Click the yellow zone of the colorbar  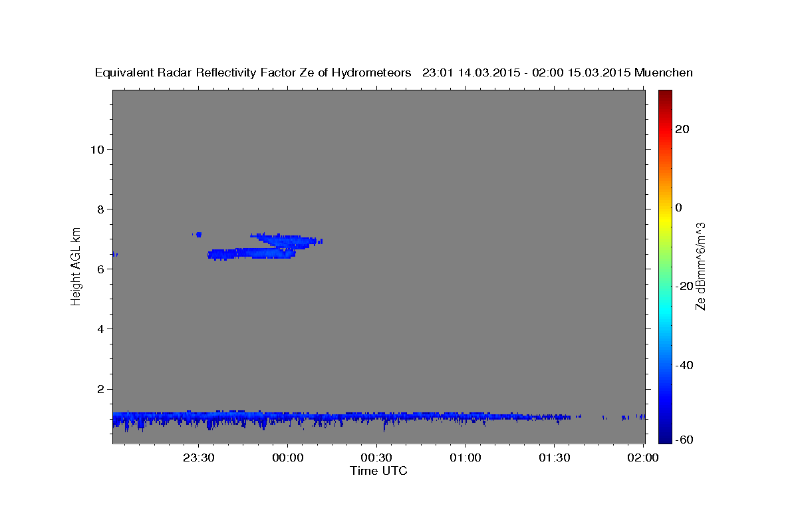tap(665, 219)
